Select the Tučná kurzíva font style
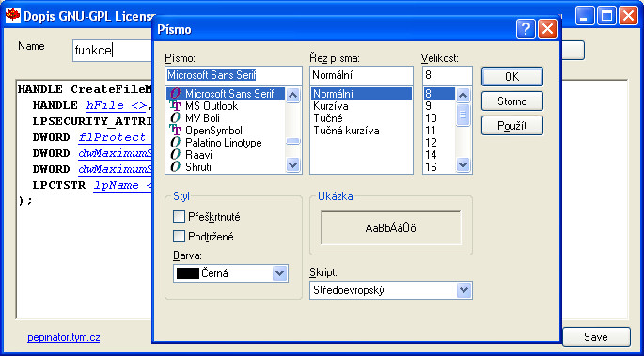 tap(361, 131)
